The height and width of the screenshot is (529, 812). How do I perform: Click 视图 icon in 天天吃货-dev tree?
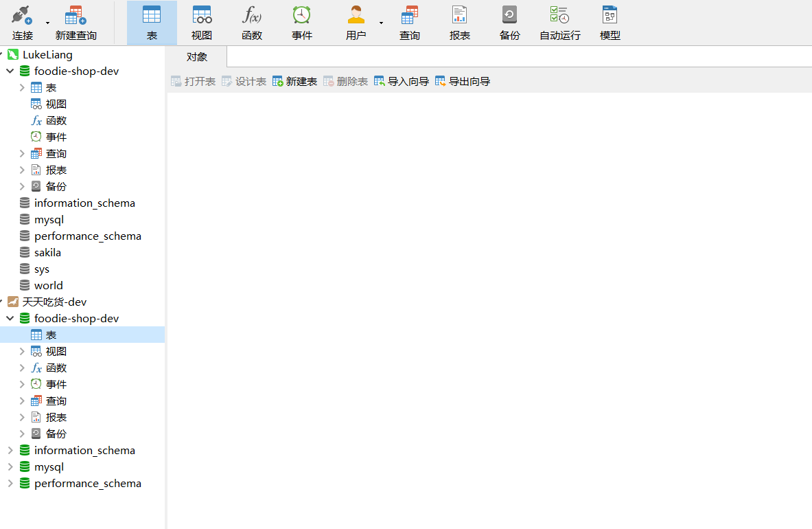pos(36,351)
